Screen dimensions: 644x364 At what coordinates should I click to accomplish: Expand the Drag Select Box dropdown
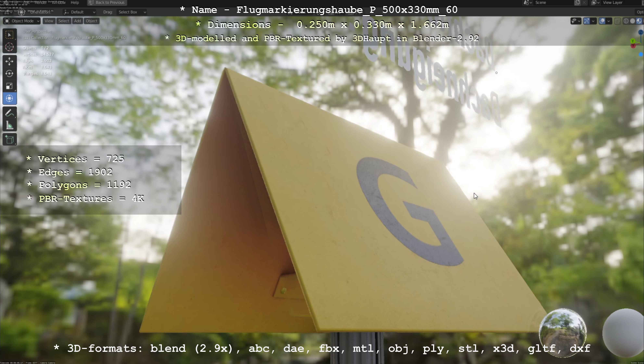pos(132,12)
